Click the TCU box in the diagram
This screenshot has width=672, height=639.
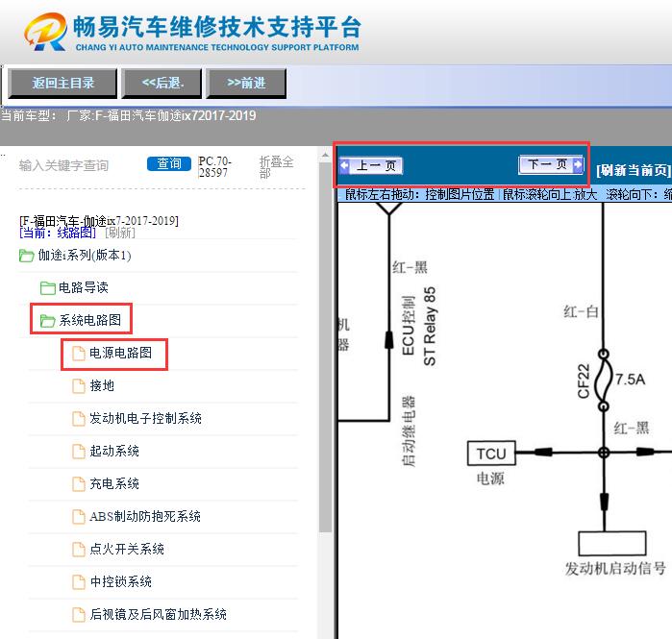click(x=491, y=454)
